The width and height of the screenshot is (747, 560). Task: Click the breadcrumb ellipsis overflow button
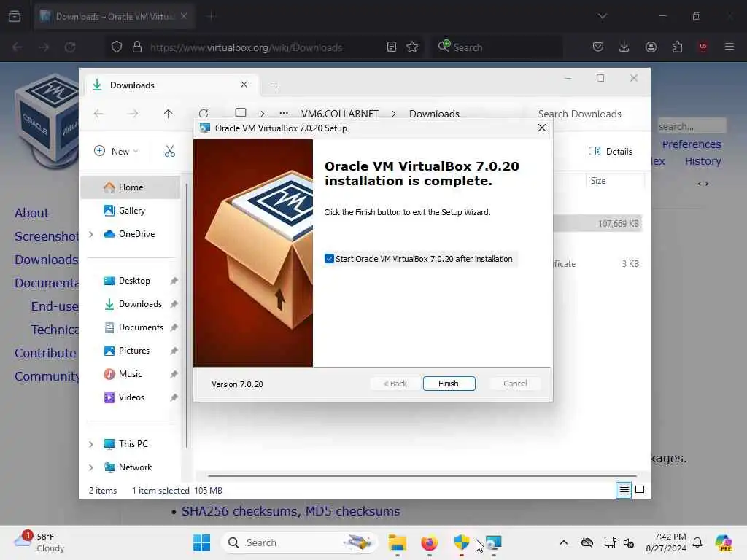click(284, 113)
